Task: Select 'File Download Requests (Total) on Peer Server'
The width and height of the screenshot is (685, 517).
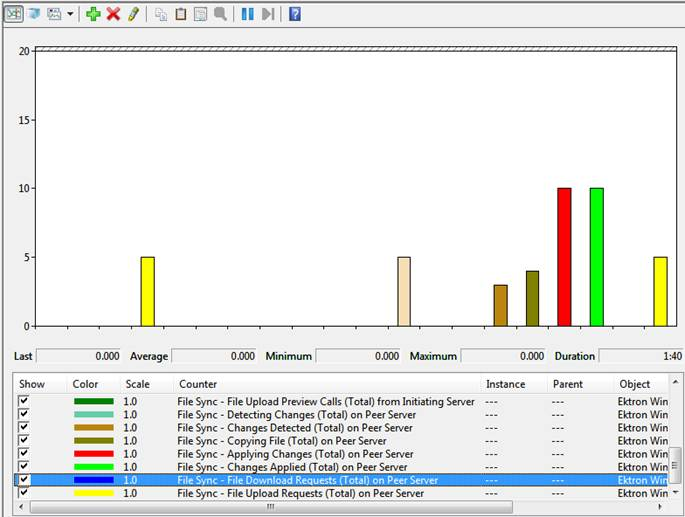Action: click(308, 480)
